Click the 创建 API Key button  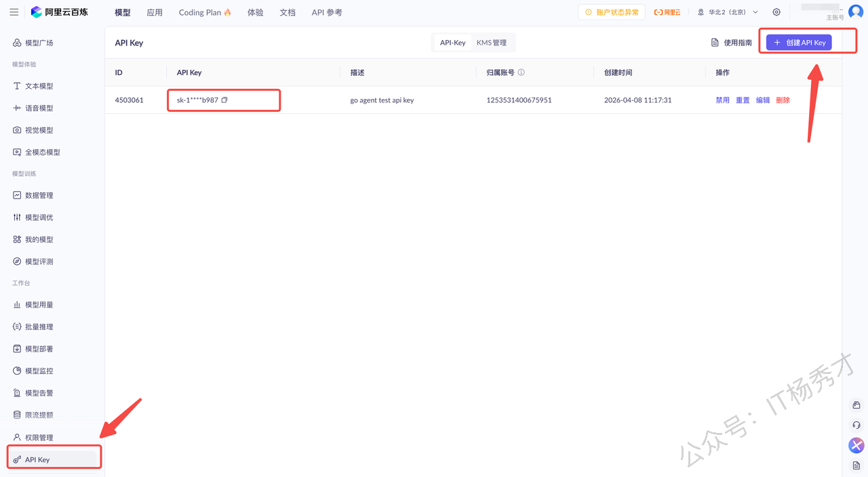[799, 43]
